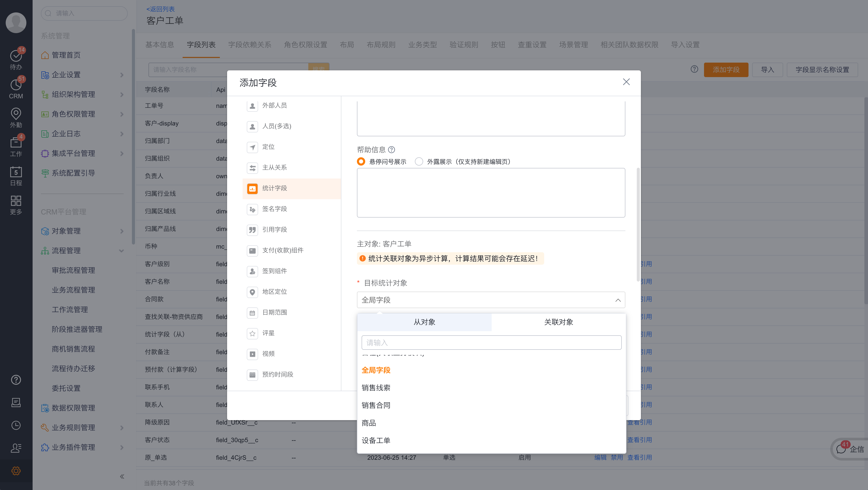Select the 日期范围 field type
Screen dimensions: 868x490
tap(292, 313)
